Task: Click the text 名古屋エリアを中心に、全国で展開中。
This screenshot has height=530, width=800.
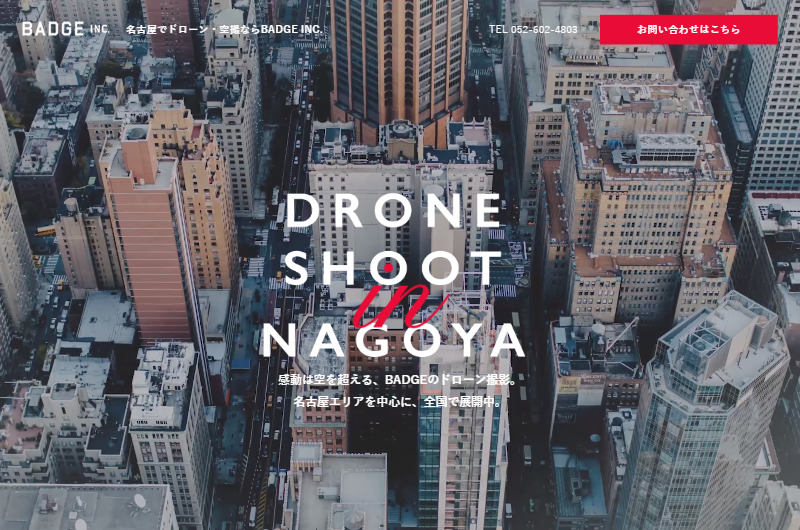Action: (x=398, y=402)
